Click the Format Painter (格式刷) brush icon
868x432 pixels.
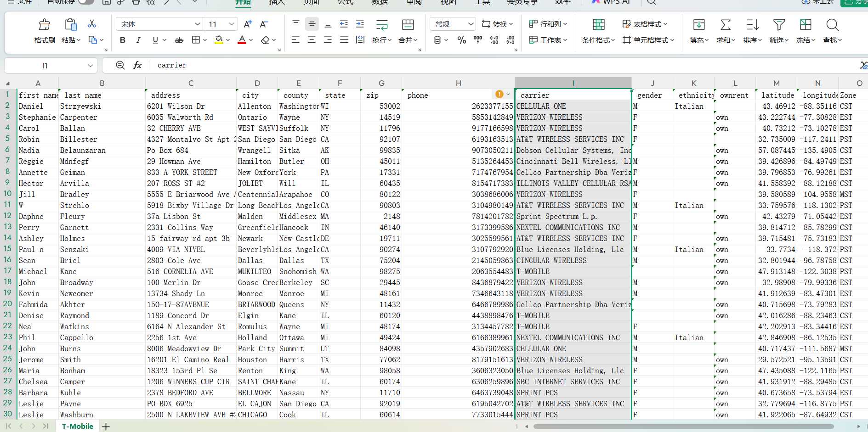(45, 24)
